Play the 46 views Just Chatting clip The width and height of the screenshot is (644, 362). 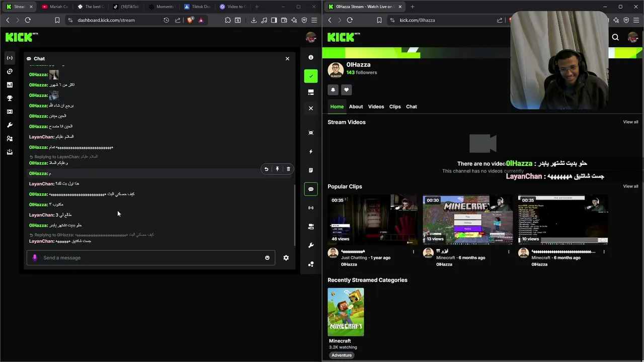pos(372,220)
